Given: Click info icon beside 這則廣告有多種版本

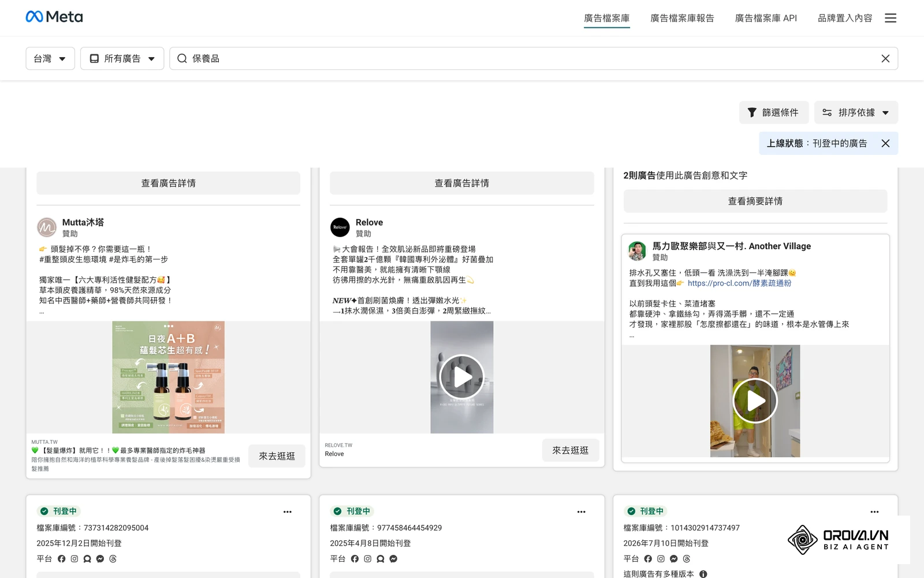Looking at the screenshot, I should click(x=703, y=574).
